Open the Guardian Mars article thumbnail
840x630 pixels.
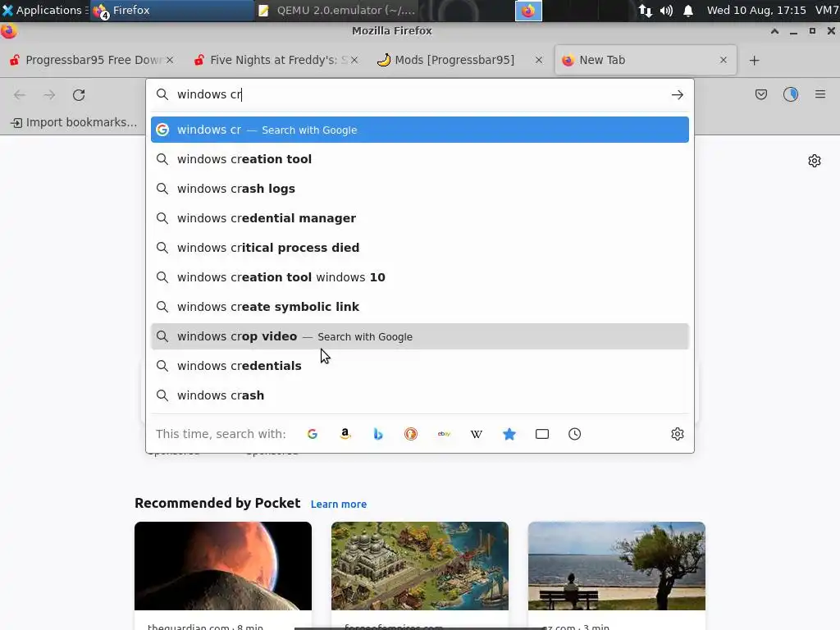click(x=223, y=566)
